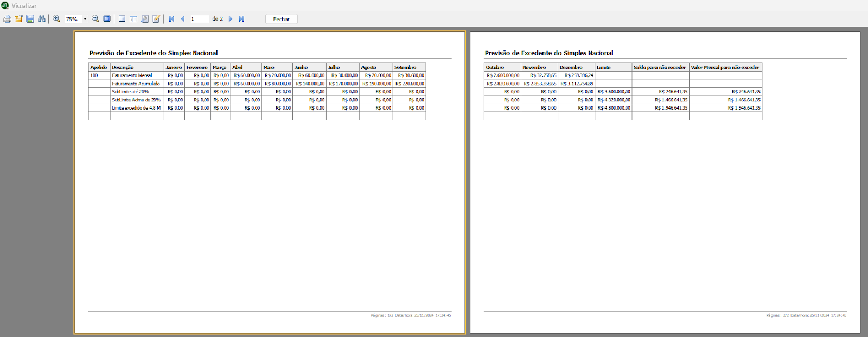Open the 75% zoom dropdown arrow
Screen dimensions: 868x337
(x=85, y=19)
